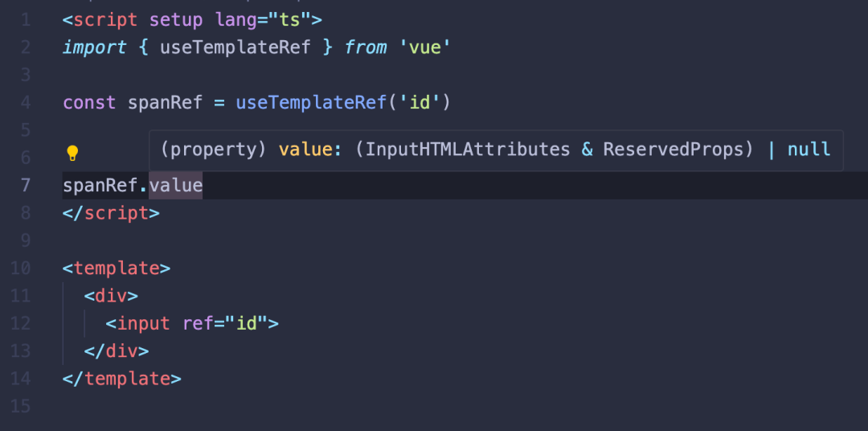Click the input tag name in template
This screenshot has width=868, height=431.
point(143,323)
